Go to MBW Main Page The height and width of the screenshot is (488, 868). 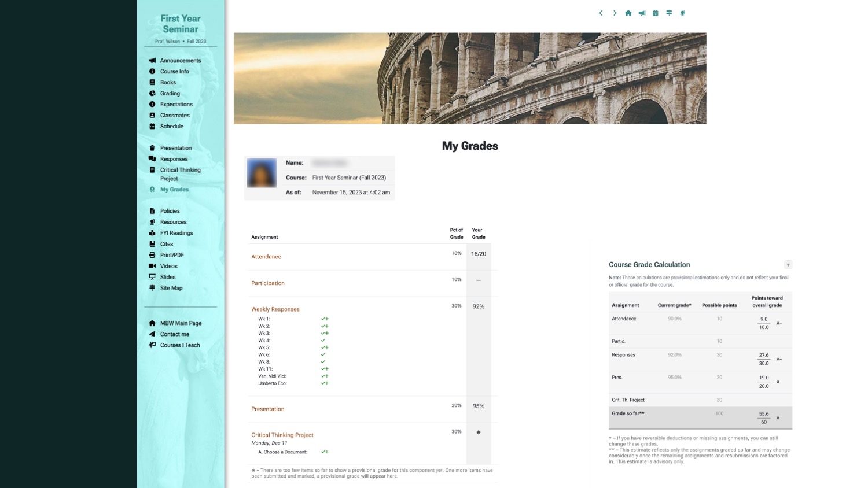(x=181, y=323)
